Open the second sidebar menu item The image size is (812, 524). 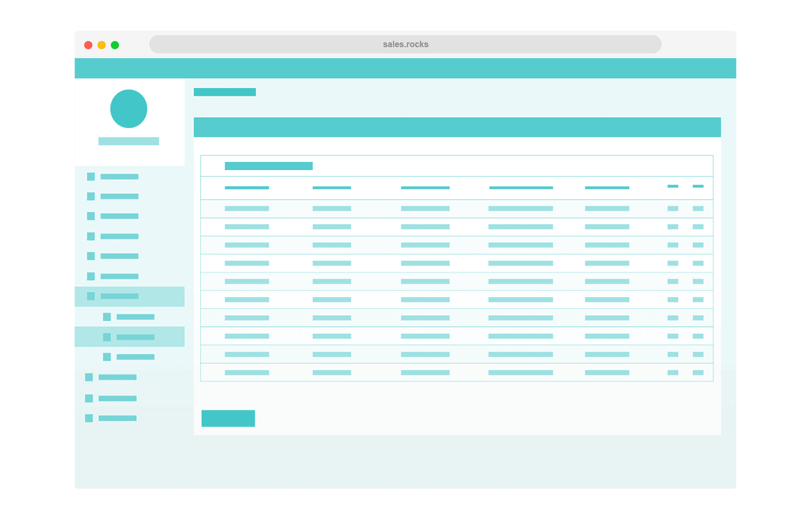119,196
